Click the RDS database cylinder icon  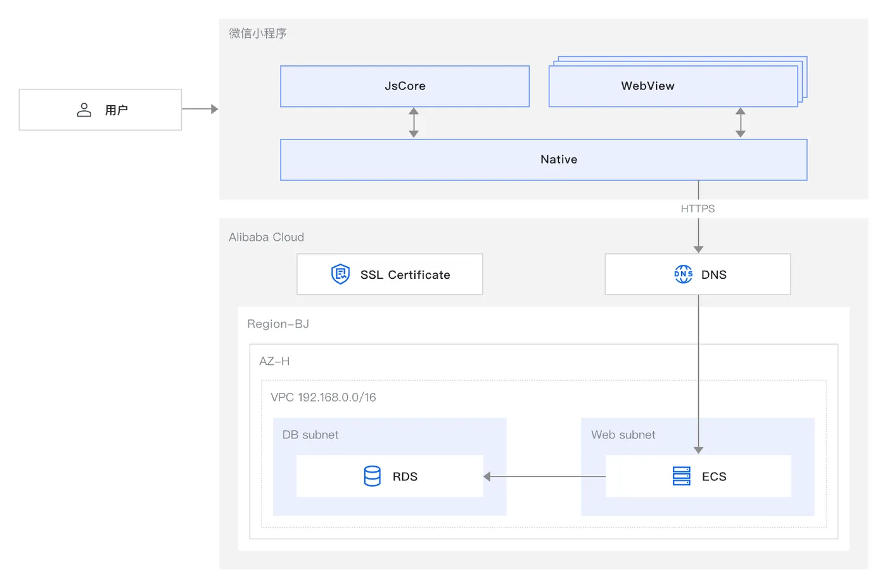click(x=373, y=476)
